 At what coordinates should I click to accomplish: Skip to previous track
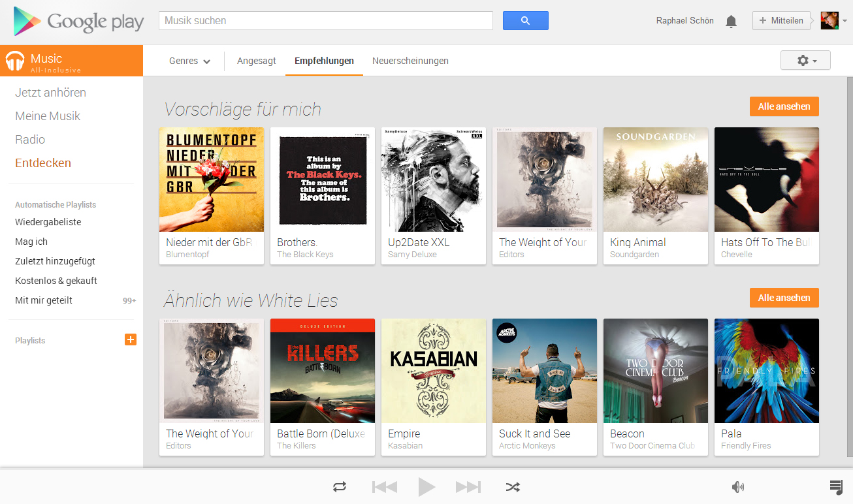click(385, 487)
